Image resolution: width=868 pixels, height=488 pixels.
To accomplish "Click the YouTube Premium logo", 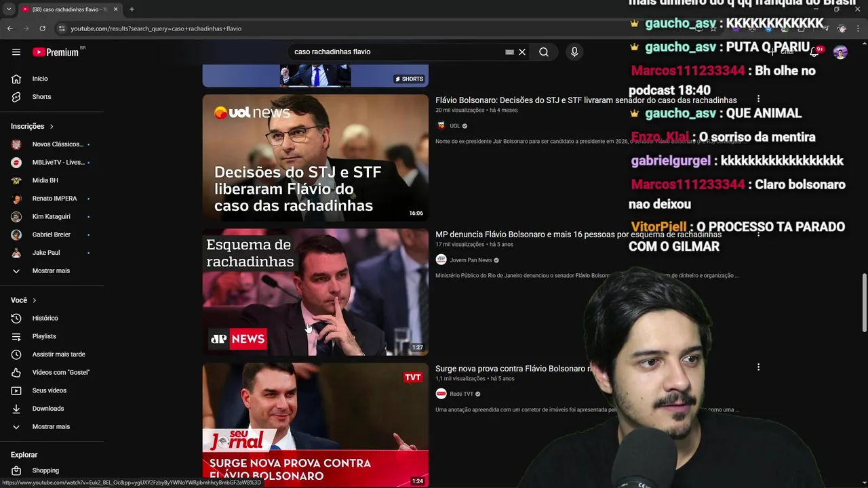I will click(x=56, y=52).
